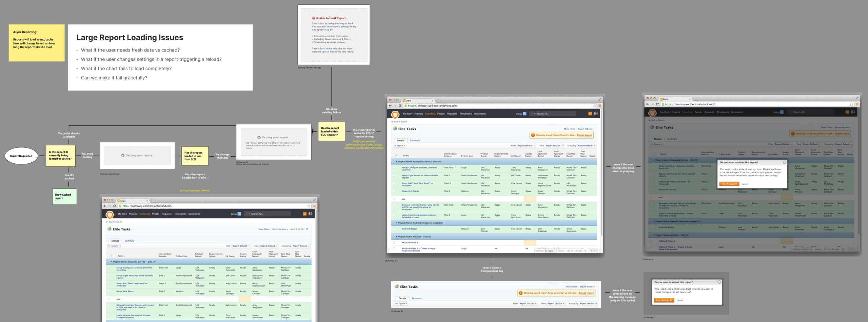The height and width of the screenshot is (322, 868).
Task: Close the standalone 'get new tasks' reload dialog
Action: point(719,282)
